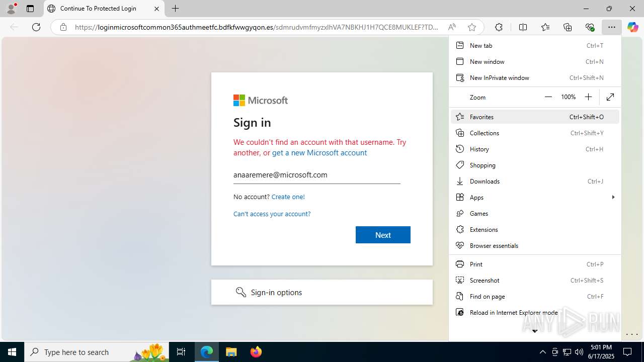Open Browser essentials heart icon in toolbar
The height and width of the screenshot is (362, 644).
[590, 27]
